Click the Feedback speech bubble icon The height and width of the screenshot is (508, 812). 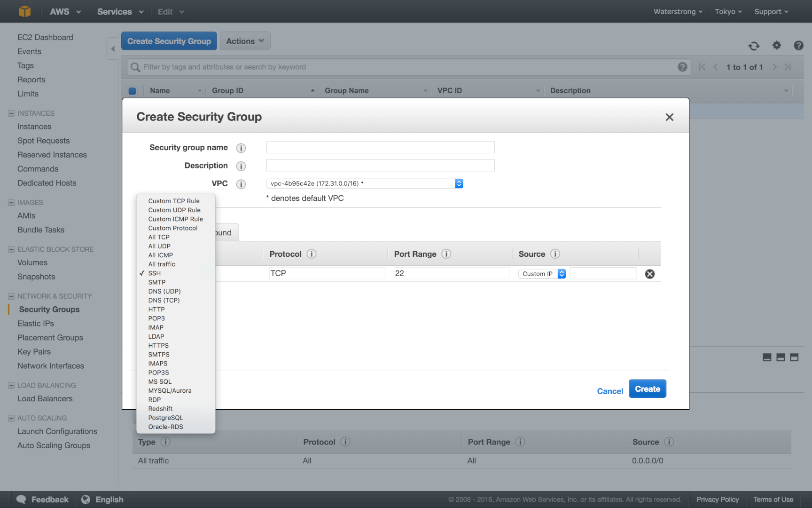tap(21, 500)
